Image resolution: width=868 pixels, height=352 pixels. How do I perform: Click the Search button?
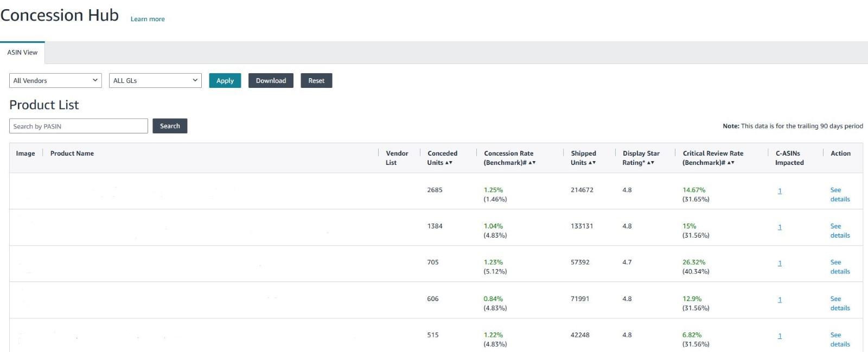[x=170, y=126]
